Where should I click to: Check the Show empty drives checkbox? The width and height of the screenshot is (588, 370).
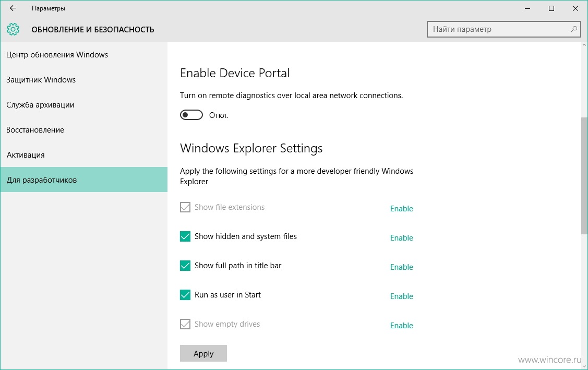(185, 324)
